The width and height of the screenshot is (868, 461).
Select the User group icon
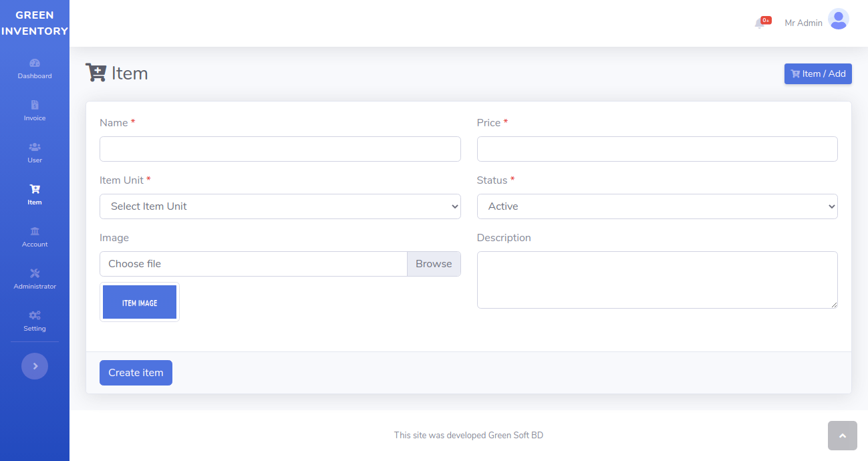(x=35, y=147)
